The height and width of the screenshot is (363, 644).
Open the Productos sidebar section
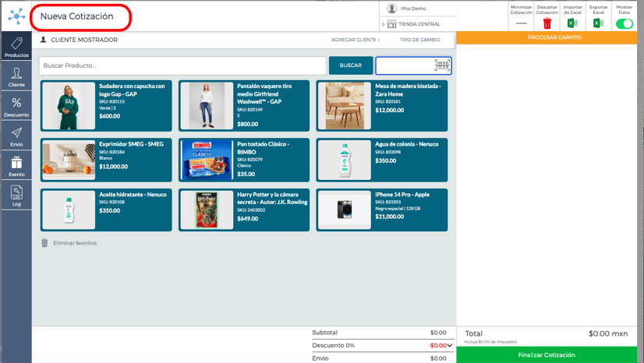tap(16, 47)
